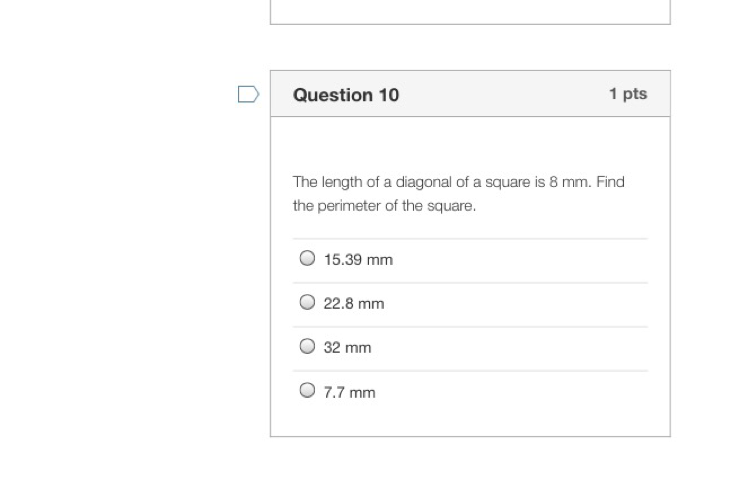Click the "7.7 mm" answer label text
Viewport: 748px width, 482px height.
[x=349, y=393]
